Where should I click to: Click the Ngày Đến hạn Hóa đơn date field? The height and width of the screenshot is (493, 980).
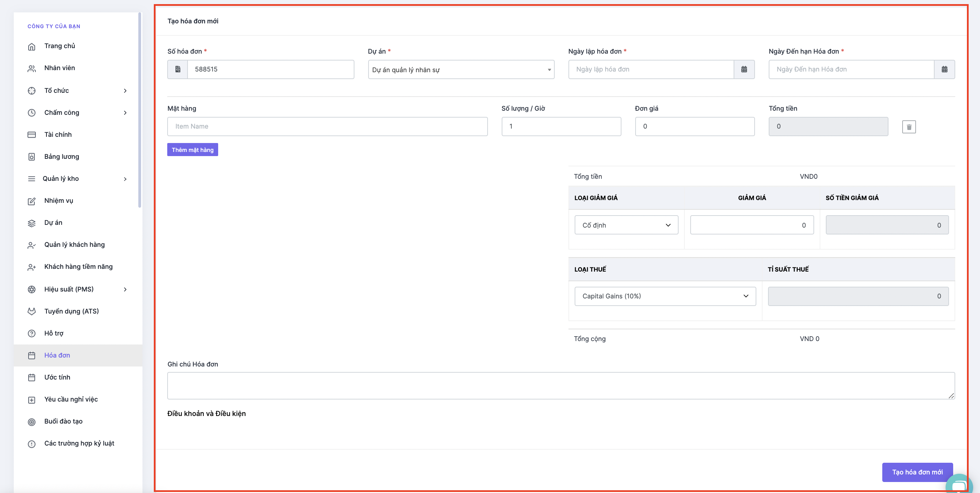click(x=851, y=69)
